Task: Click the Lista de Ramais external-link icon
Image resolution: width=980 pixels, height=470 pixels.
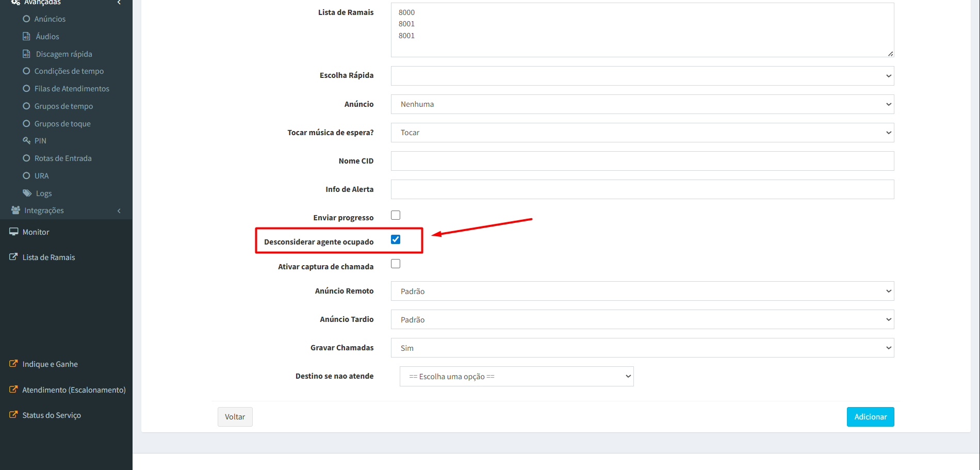Action: (x=13, y=256)
